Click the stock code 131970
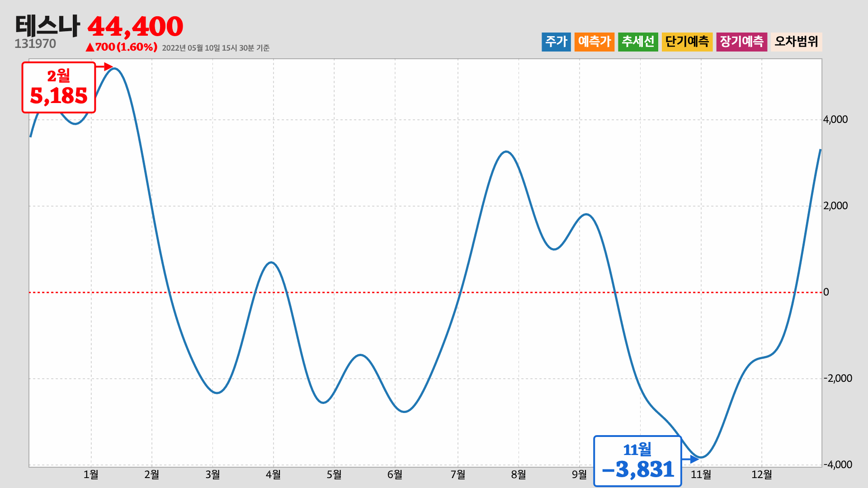This screenshot has width=868, height=488. pyautogui.click(x=35, y=44)
